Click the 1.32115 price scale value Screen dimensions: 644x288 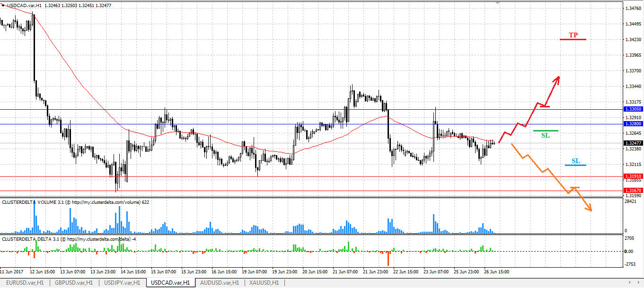(x=633, y=164)
